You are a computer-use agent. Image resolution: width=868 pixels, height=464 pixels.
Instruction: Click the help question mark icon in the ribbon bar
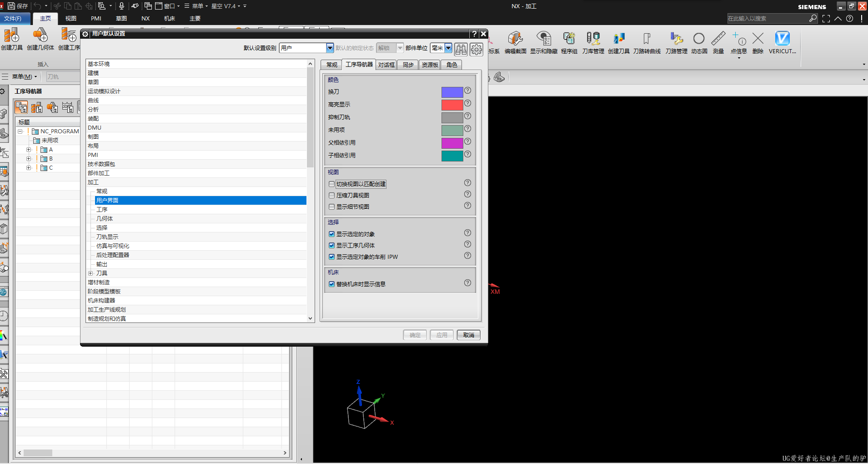coord(849,19)
